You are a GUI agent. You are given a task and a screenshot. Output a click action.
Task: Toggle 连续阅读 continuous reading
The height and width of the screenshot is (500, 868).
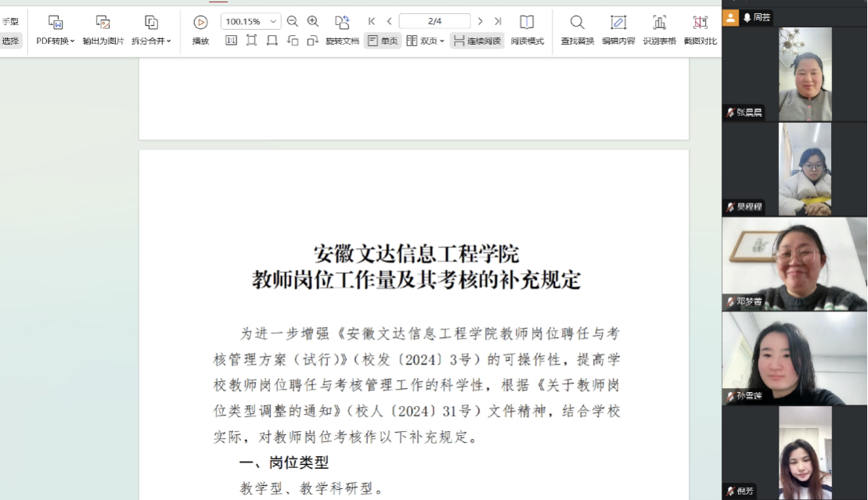(x=477, y=41)
